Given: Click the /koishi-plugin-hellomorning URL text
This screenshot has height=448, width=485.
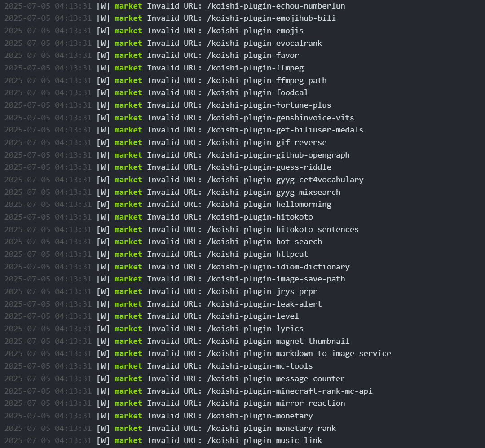Looking at the screenshot, I should click(x=269, y=204).
